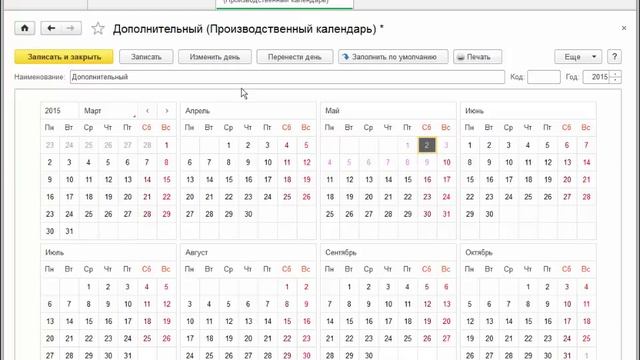Click Записать и закрыть button
640x360 pixels.
tap(64, 57)
